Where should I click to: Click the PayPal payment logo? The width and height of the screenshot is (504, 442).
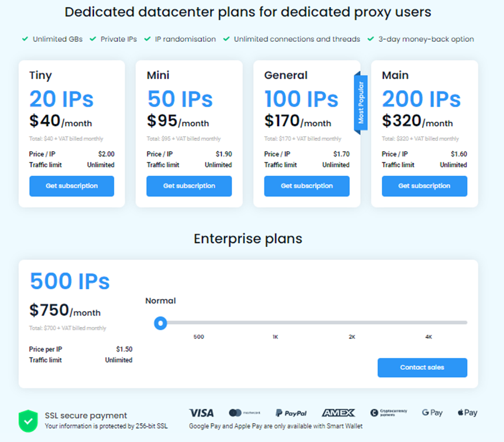pos(291,413)
